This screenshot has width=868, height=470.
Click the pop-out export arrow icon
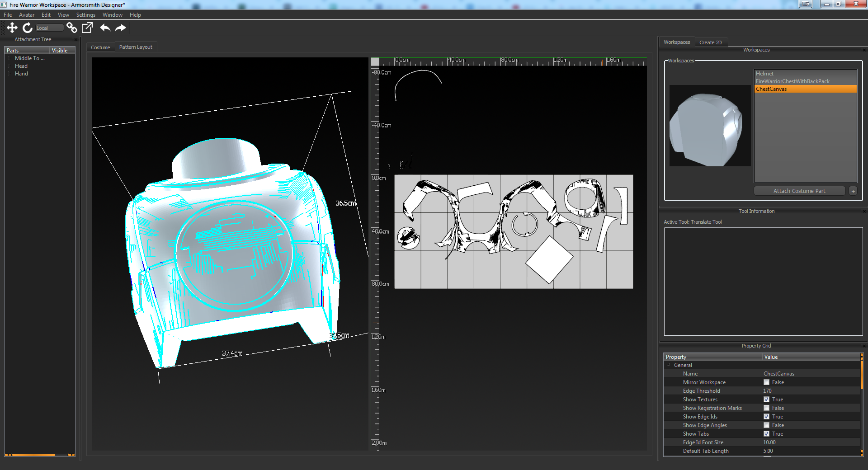click(87, 28)
